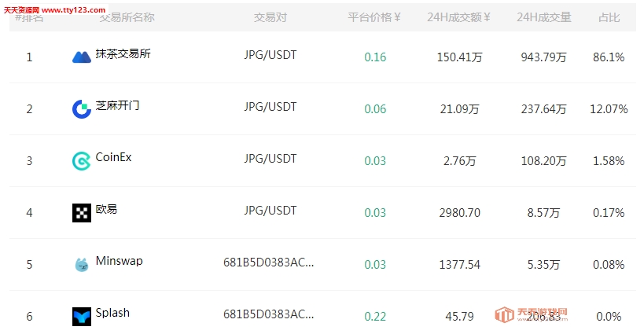Select JPG/USDT pair in 欧易 row
The image size is (644, 334).
(x=270, y=211)
